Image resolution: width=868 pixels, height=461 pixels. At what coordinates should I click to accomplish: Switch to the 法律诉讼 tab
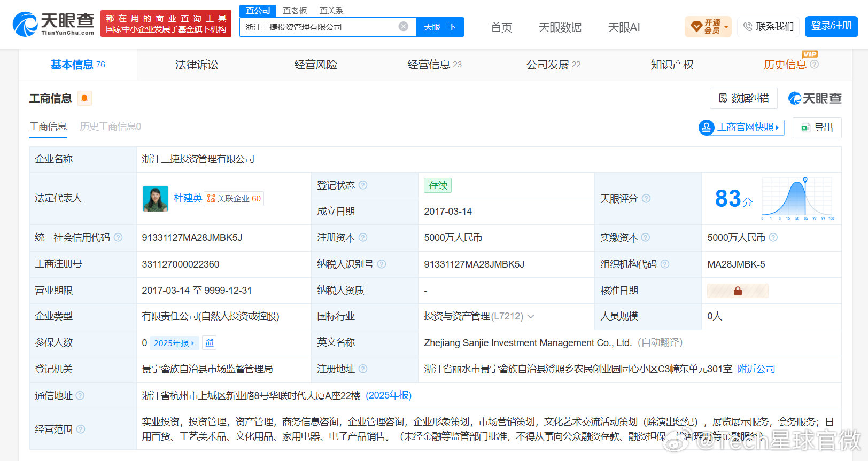click(x=197, y=65)
